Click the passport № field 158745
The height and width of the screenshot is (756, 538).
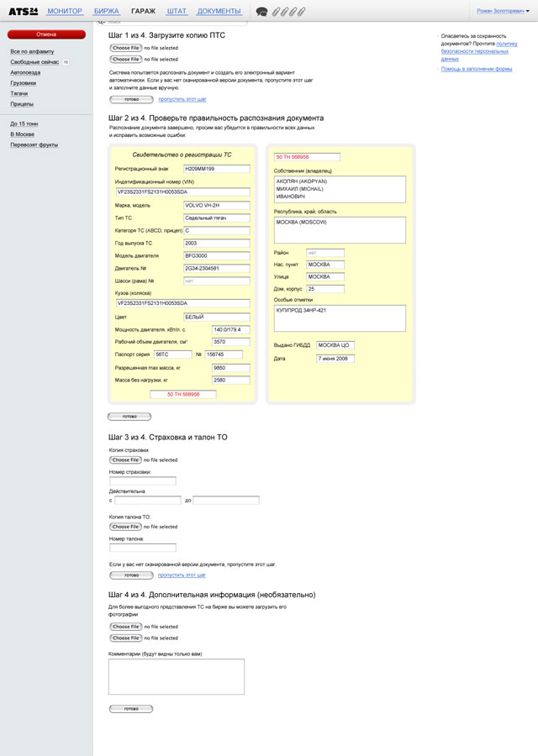224,354
